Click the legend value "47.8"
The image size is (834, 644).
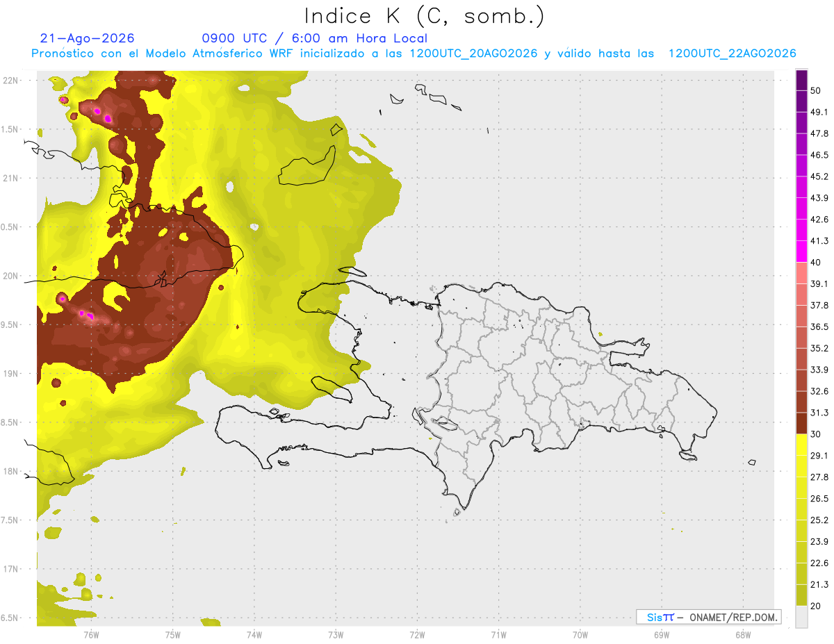pos(819,134)
